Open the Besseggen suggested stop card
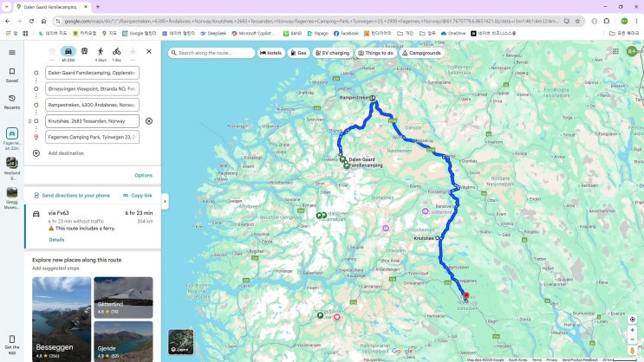The image size is (644, 362). pos(62,320)
